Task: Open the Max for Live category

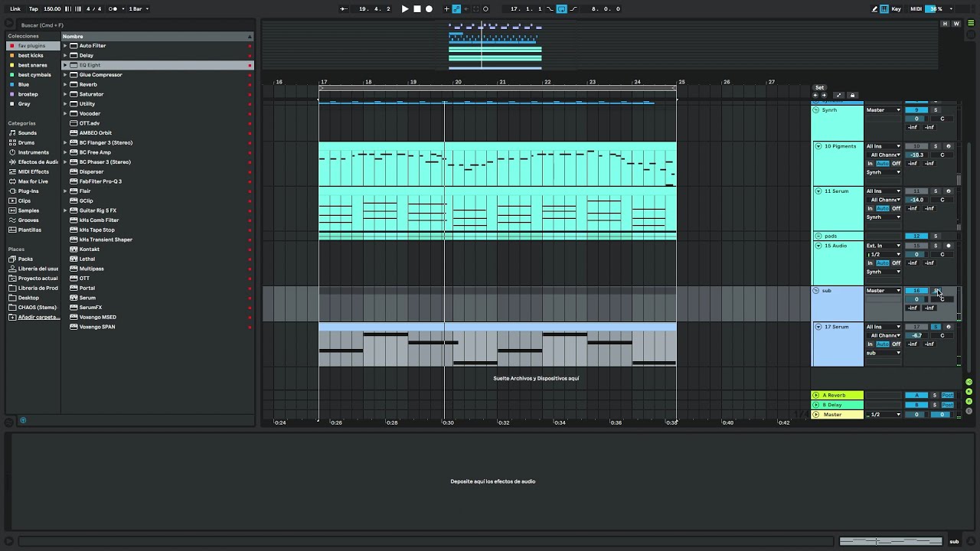Action: (x=33, y=181)
